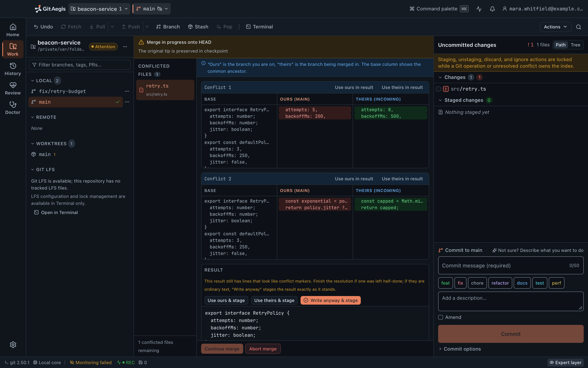This screenshot has height=368, width=588.
Task: Click Write anyway & stage
Action: point(331,300)
